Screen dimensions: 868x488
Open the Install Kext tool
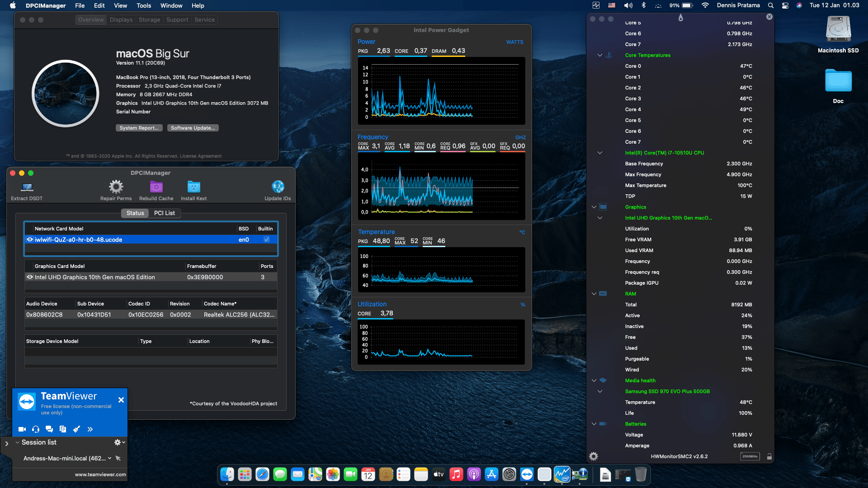point(193,186)
